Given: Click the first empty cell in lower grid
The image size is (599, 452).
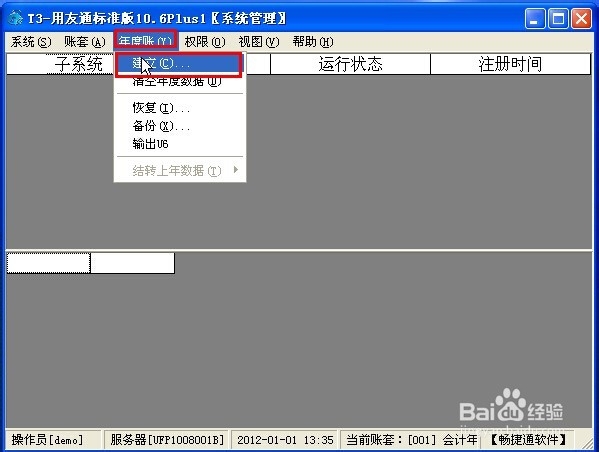Looking at the screenshot, I should coord(49,263).
